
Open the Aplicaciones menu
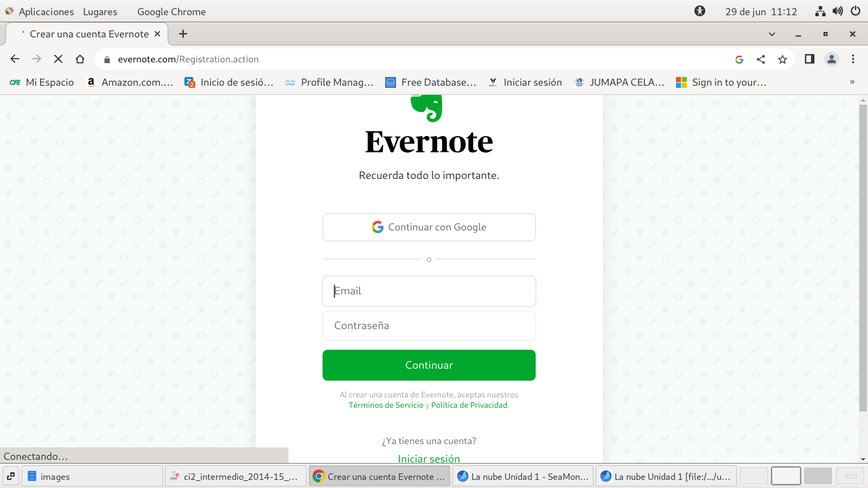point(46,11)
